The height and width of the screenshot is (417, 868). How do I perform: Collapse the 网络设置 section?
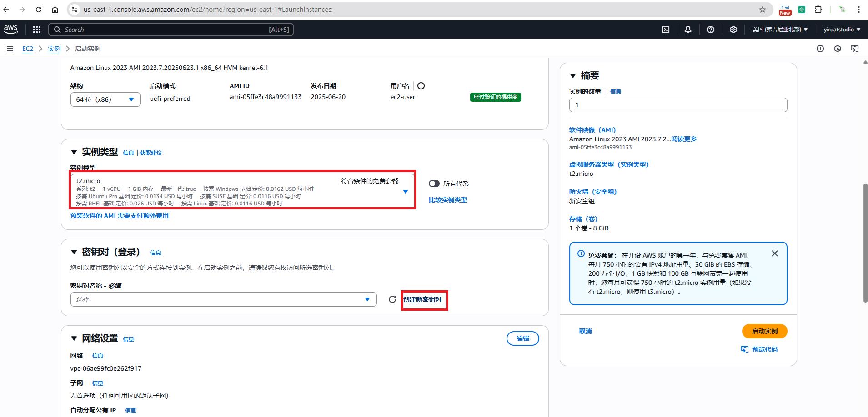coord(74,338)
